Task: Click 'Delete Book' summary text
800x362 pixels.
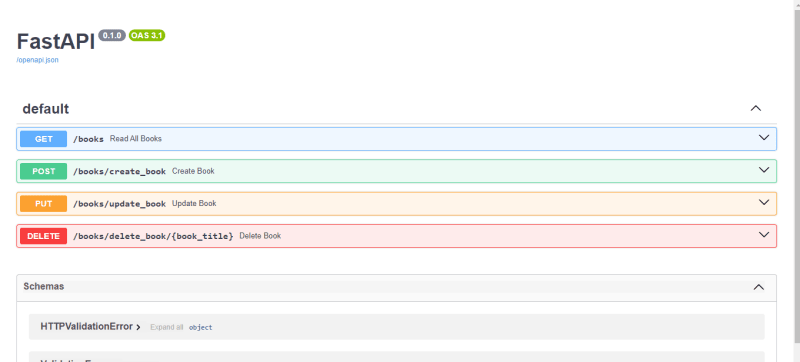Action: coord(260,236)
